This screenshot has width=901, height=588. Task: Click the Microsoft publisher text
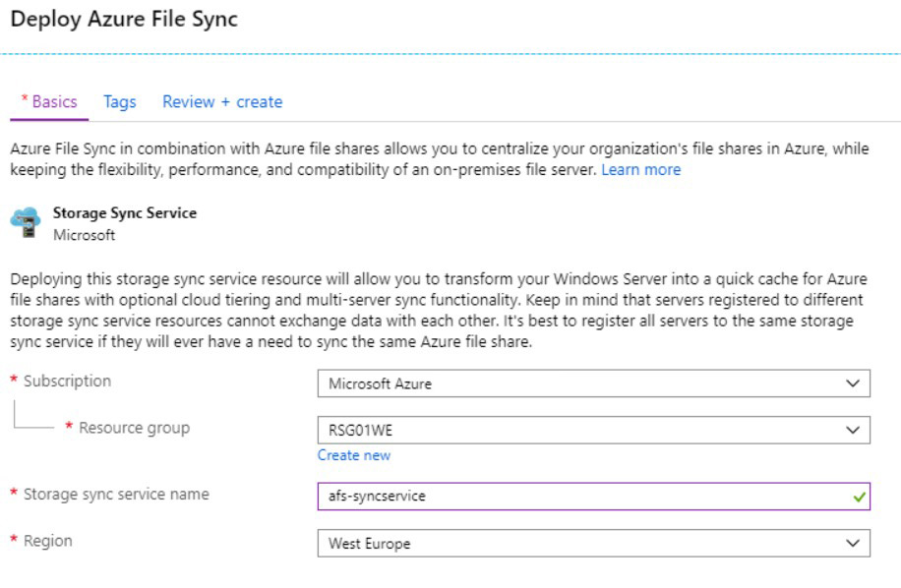pyautogui.click(x=84, y=235)
